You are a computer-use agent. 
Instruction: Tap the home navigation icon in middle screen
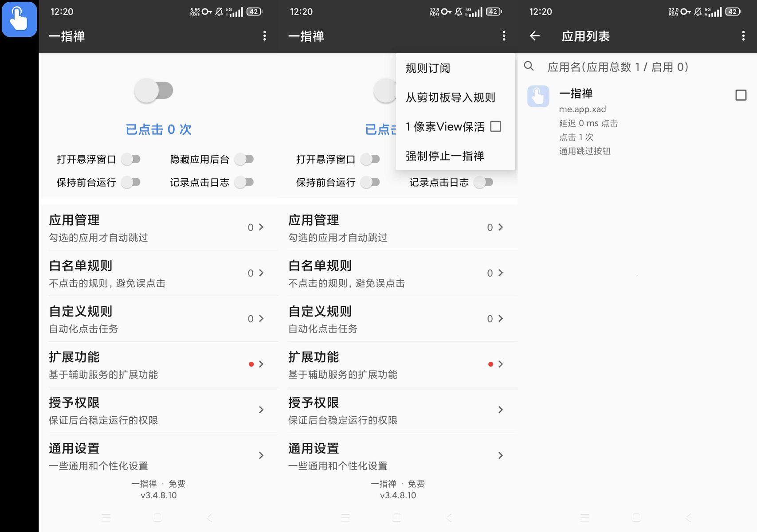click(397, 517)
